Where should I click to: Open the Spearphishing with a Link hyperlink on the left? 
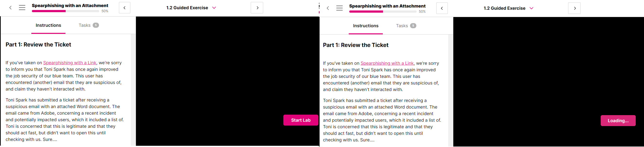pyautogui.click(x=70, y=63)
